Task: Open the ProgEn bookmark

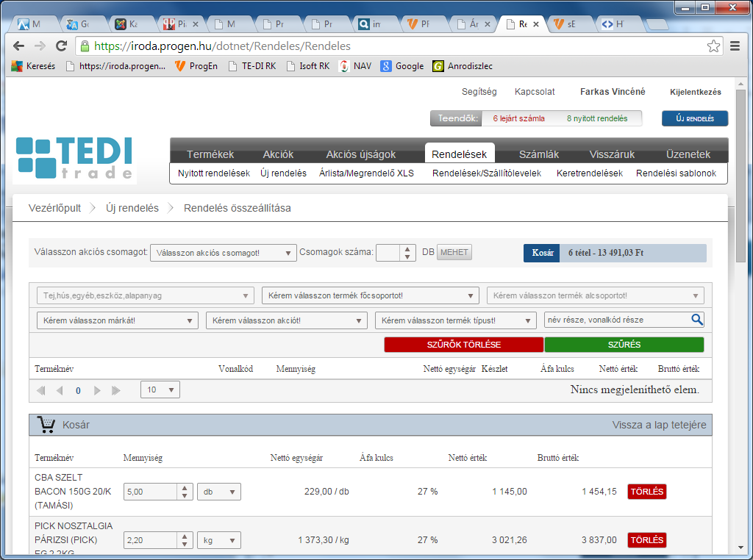Action: coord(196,66)
